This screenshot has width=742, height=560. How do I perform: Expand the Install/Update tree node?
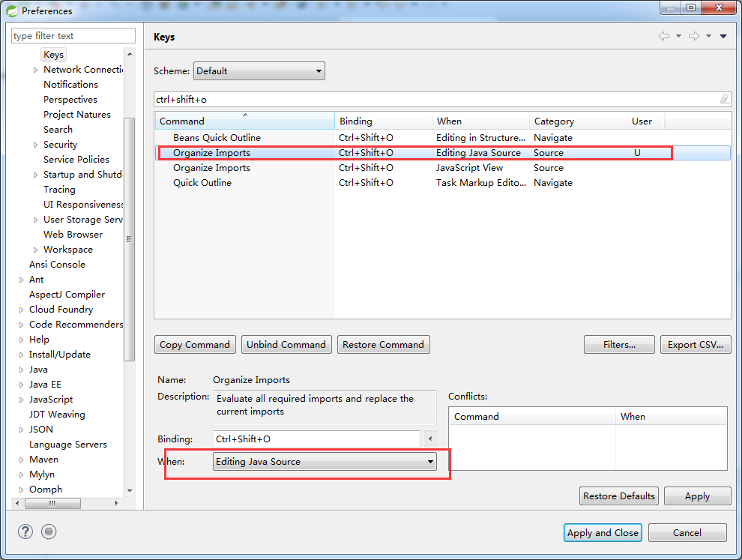pos(21,355)
